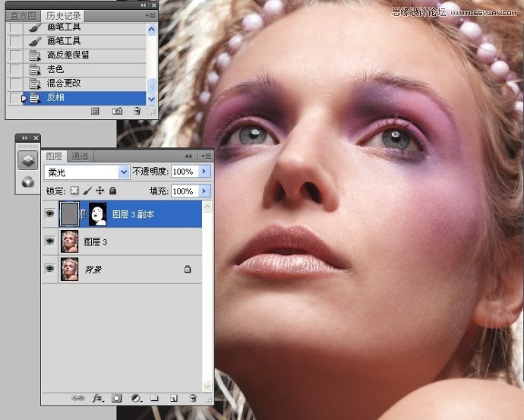The width and height of the screenshot is (524, 420).
Task: Set history brush source box for 去色
Action: [x=14, y=70]
